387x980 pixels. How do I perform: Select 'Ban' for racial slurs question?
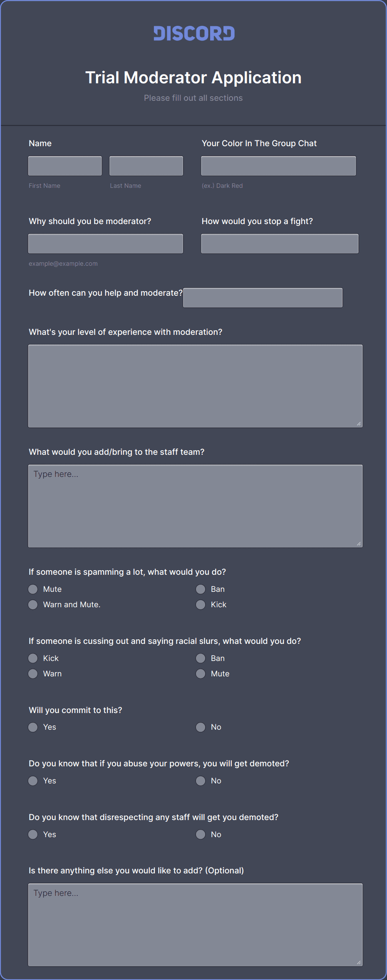(201, 658)
